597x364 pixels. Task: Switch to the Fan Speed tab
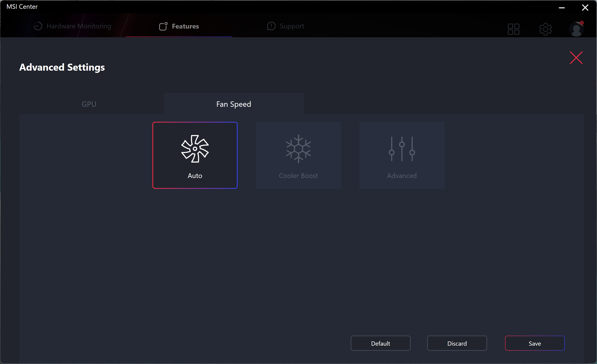point(234,104)
